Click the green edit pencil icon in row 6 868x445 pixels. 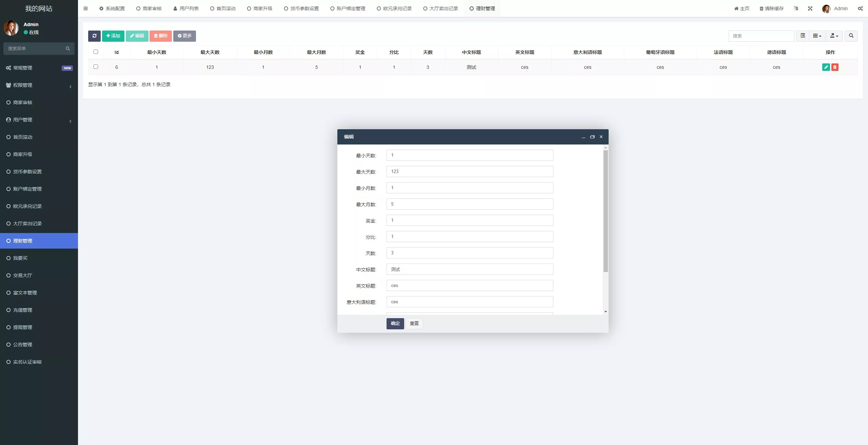click(826, 67)
